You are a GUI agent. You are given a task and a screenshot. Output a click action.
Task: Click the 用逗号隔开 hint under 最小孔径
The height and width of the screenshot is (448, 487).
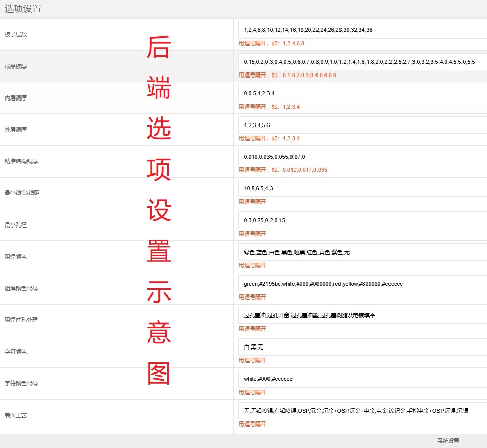[x=253, y=234]
